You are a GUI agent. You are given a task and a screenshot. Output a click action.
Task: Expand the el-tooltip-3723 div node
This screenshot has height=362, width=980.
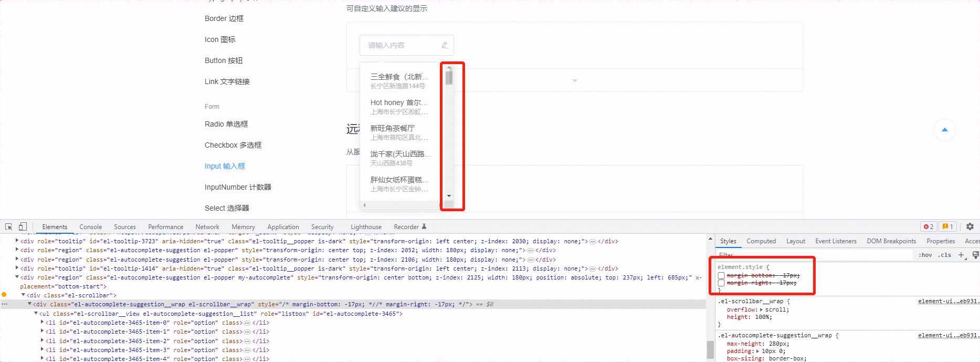(17, 241)
